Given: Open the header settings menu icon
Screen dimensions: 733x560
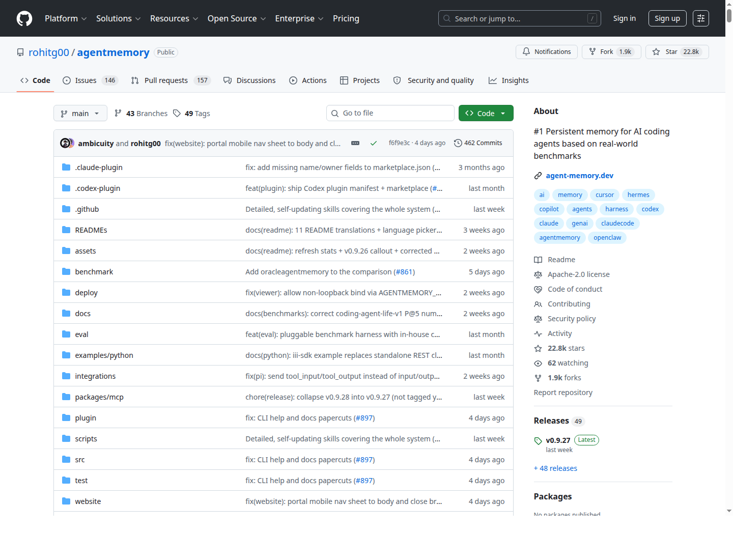Looking at the screenshot, I should [x=701, y=18].
